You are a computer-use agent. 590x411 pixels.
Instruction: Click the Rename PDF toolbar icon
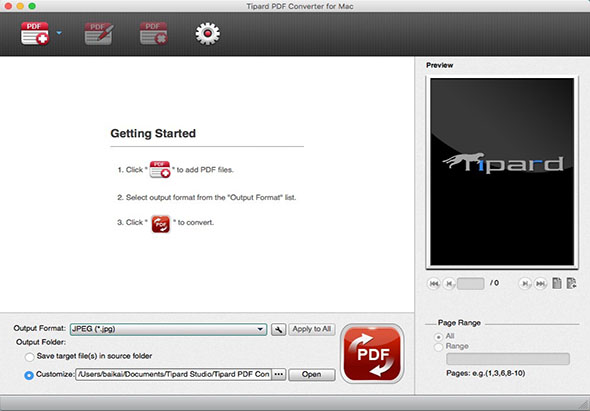(99, 33)
